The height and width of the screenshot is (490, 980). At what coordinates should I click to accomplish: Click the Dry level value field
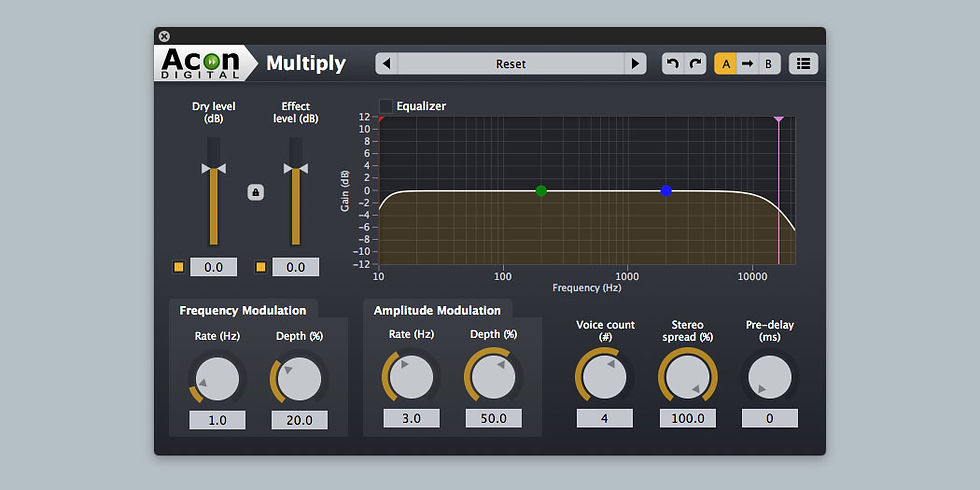coord(214,267)
